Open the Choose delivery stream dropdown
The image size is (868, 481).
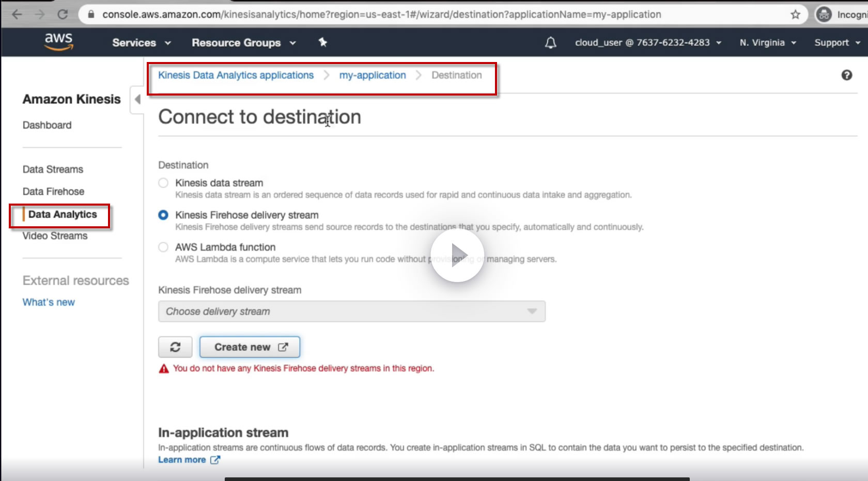pos(352,312)
